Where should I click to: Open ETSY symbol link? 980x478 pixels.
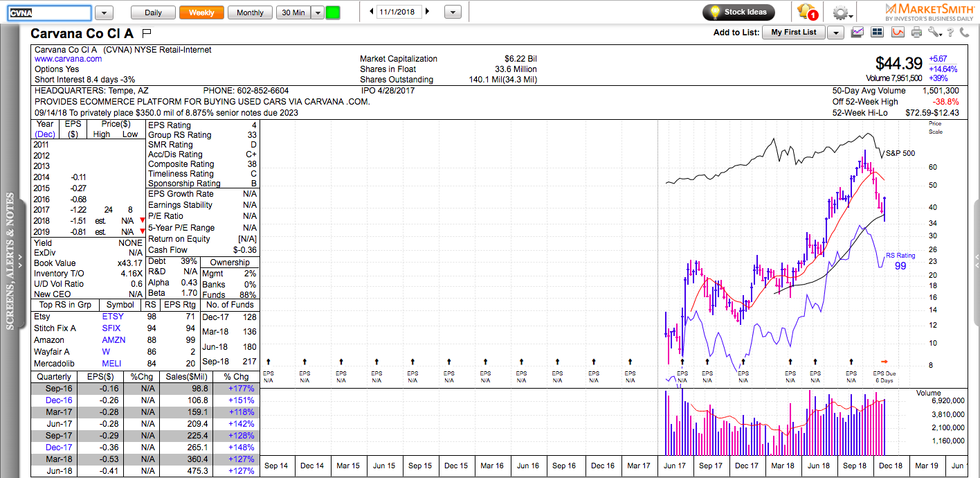click(113, 317)
